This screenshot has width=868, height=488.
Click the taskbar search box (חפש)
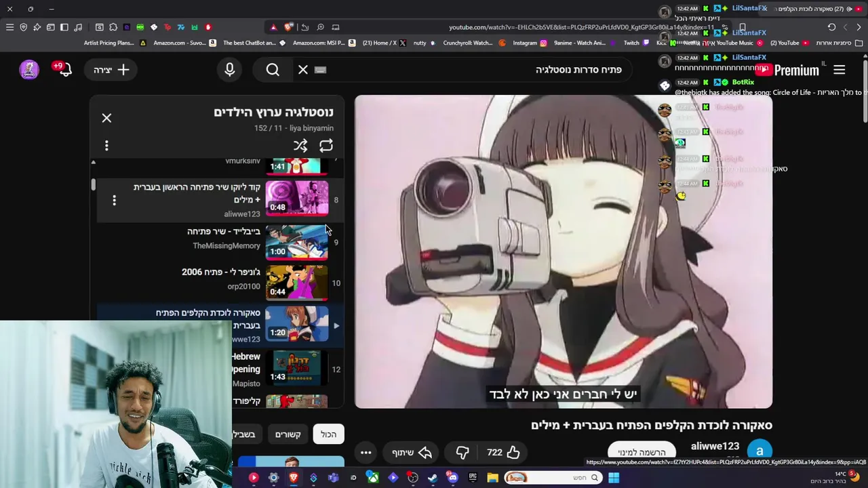click(x=553, y=478)
